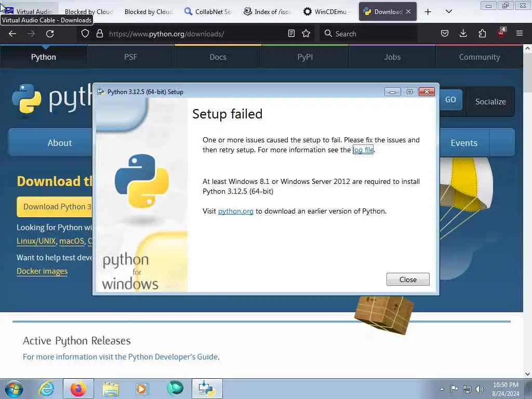Viewport: 532px width, 399px height.
Task: Click the green round app taskbar icon
Action: pos(175,388)
